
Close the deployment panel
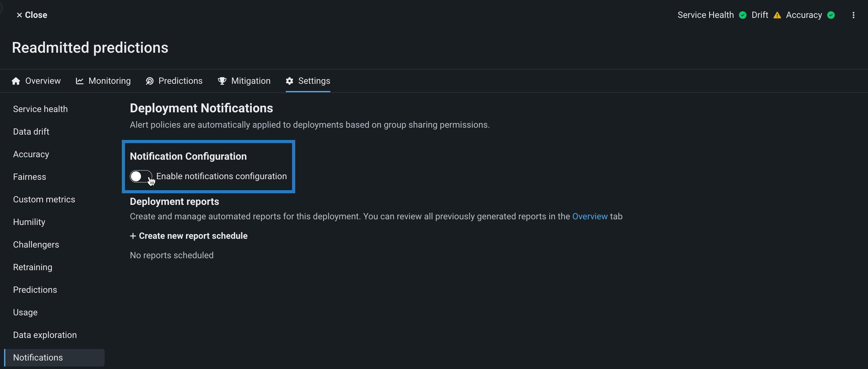click(x=32, y=15)
